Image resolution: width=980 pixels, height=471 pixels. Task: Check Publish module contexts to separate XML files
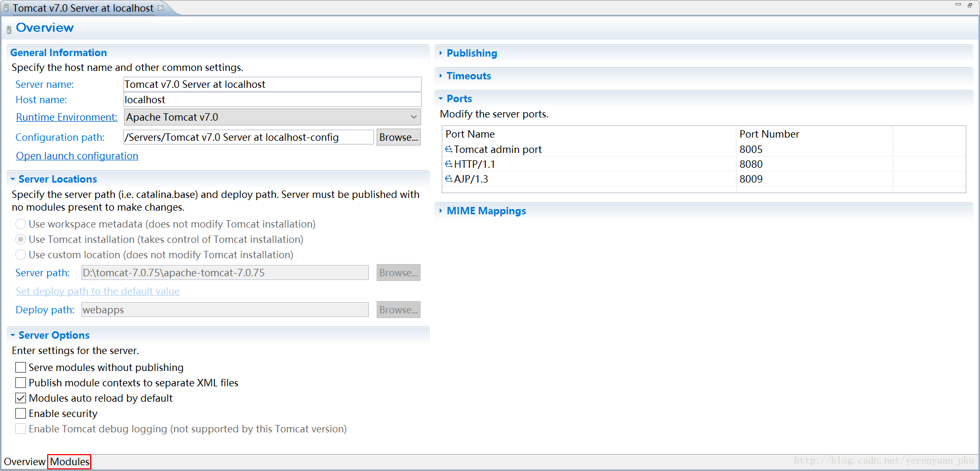click(21, 383)
